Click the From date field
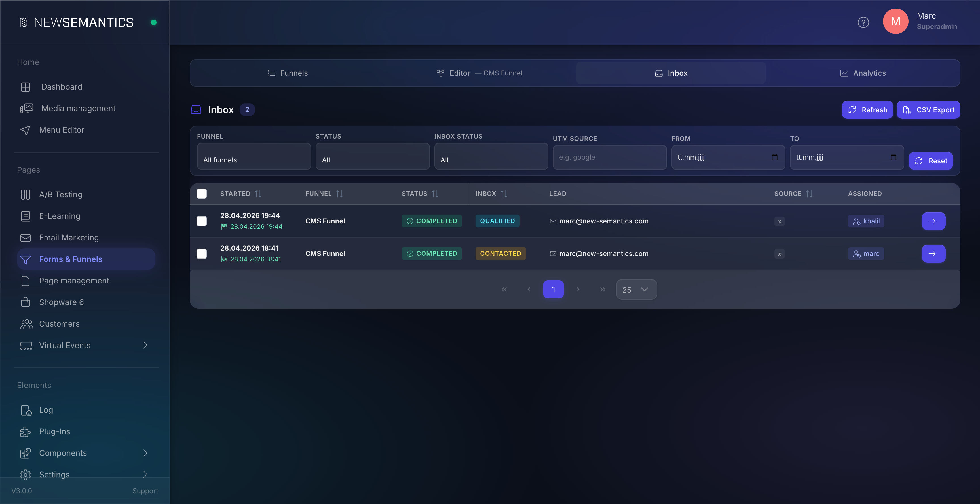 pos(728,158)
